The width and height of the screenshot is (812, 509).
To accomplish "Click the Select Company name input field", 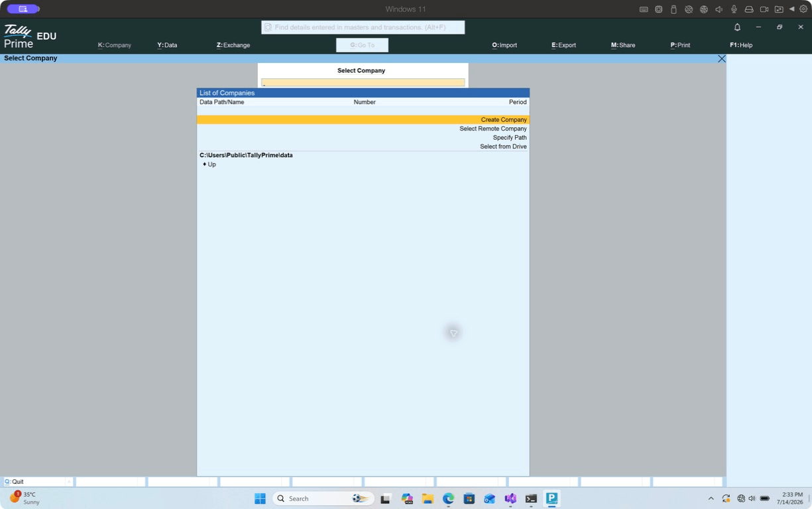I will click(363, 82).
